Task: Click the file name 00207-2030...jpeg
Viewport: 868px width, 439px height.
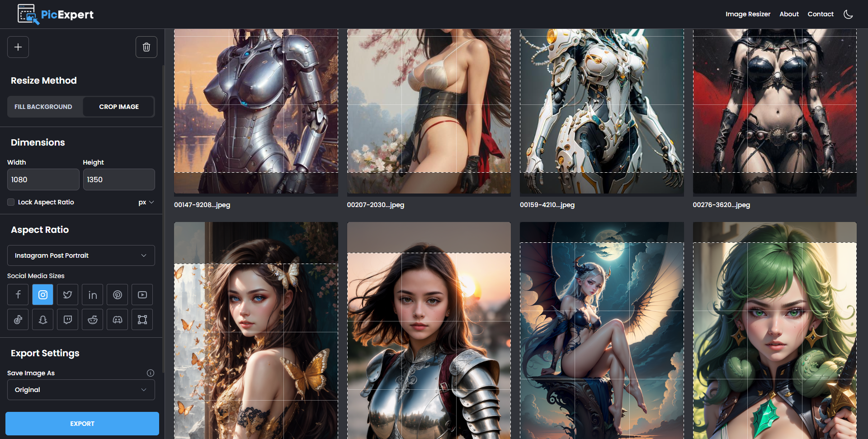Action: click(376, 205)
